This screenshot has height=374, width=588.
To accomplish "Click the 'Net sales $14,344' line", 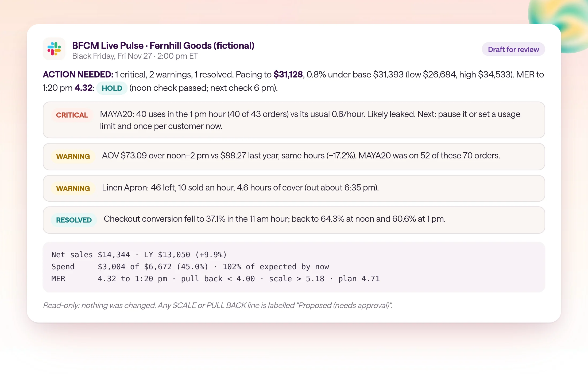I will pyautogui.click(x=139, y=255).
